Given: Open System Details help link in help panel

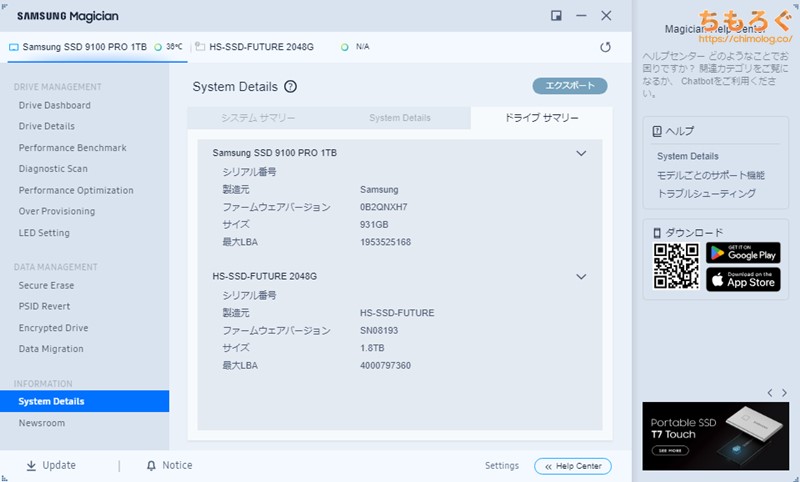Looking at the screenshot, I should tap(688, 156).
